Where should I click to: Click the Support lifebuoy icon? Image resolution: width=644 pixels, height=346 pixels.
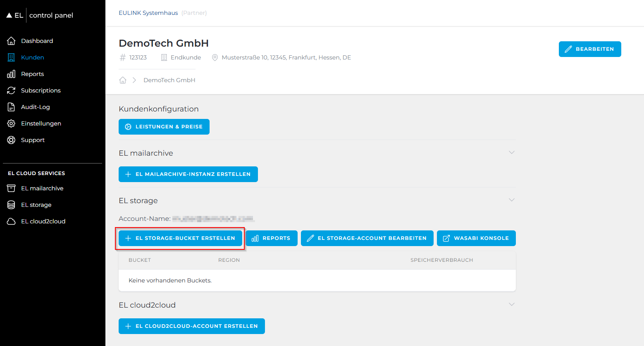11,140
